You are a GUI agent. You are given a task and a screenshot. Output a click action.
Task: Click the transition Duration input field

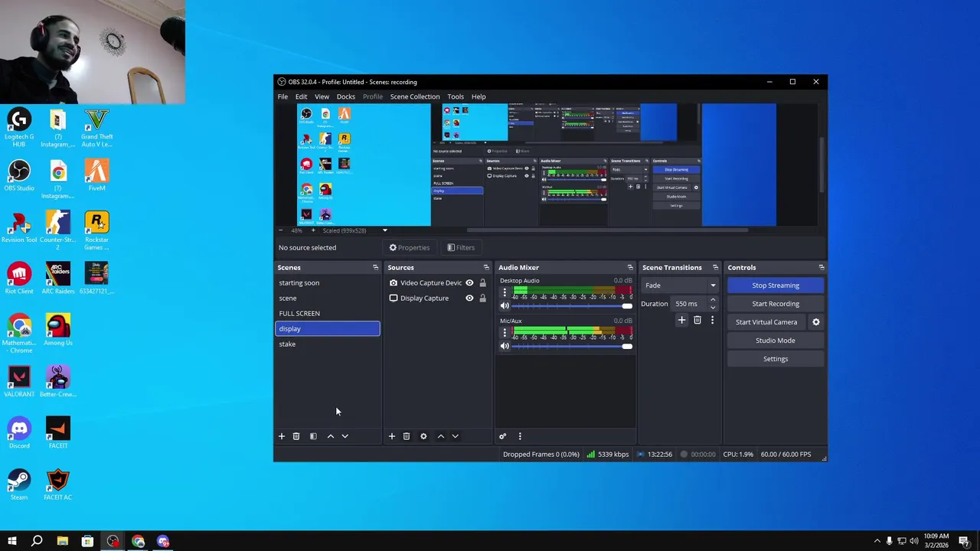coord(690,304)
